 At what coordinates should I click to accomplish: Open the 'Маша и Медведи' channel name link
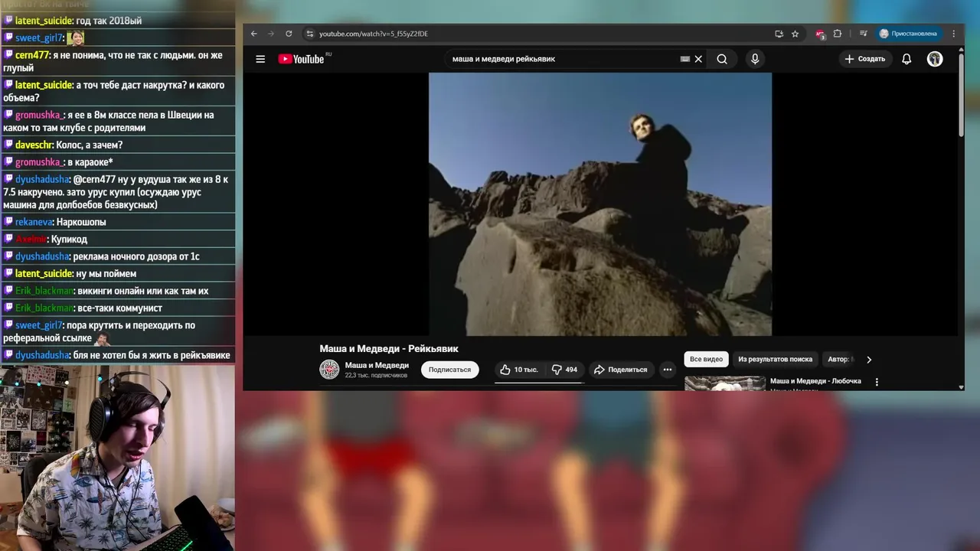(x=377, y=365)
